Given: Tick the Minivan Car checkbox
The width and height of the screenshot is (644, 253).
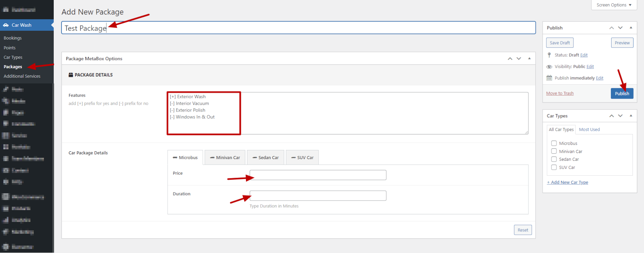Looking at the screenshot, I should (x=554, y=151).
